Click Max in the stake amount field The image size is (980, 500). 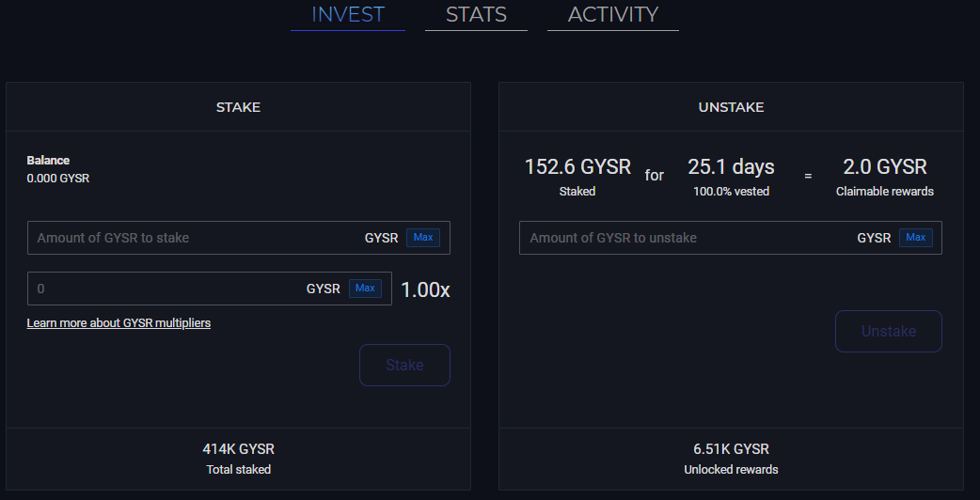423,237
